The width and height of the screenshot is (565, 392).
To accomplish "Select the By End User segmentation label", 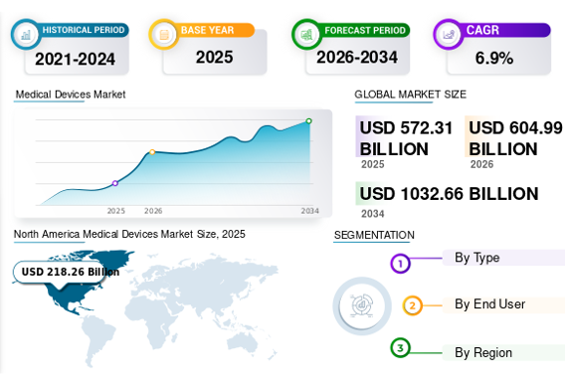I will [x=489, y=304].
